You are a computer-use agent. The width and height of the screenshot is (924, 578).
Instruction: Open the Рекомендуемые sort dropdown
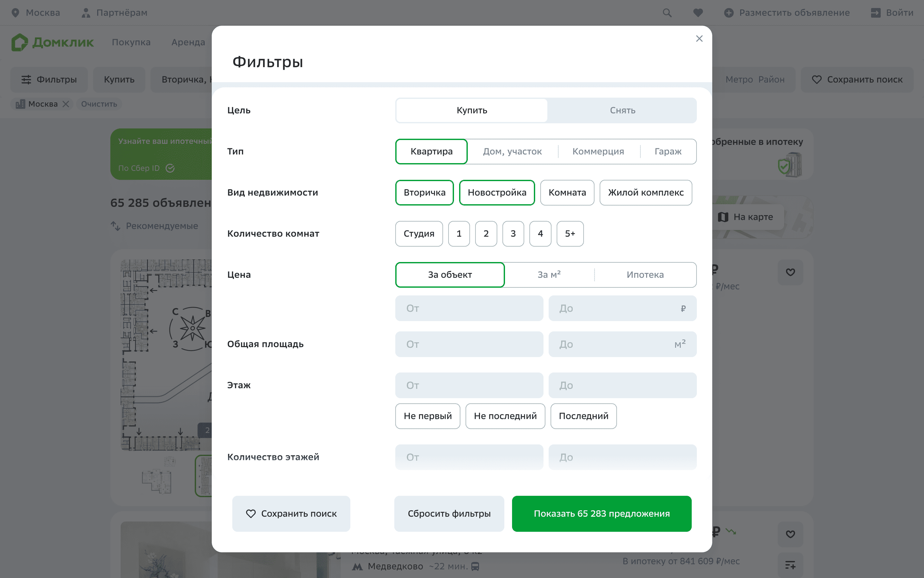pyautogui.click(x=162, y=226)
